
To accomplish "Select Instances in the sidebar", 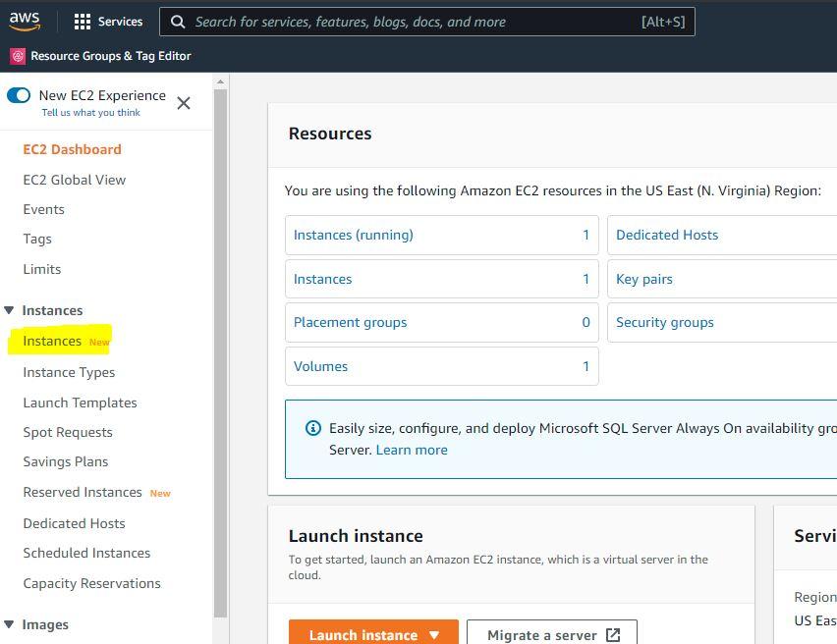I will click(x=52, y=341).
